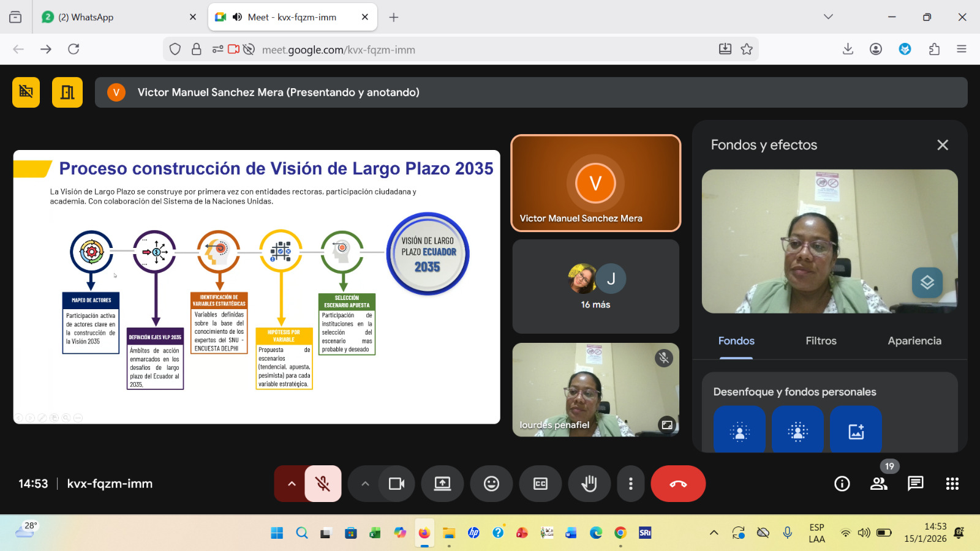
Task: Toggle the camera off
Action: (x=397, y=484)
